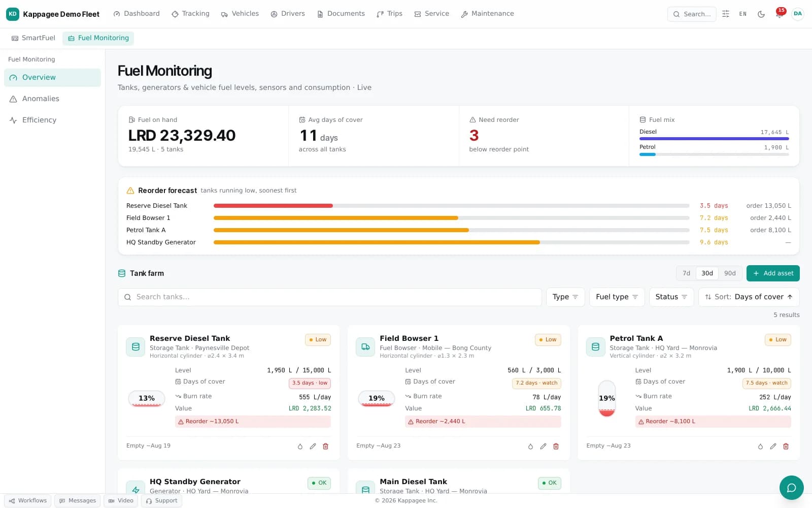Go to Tracking menu item

coord(190,14)
